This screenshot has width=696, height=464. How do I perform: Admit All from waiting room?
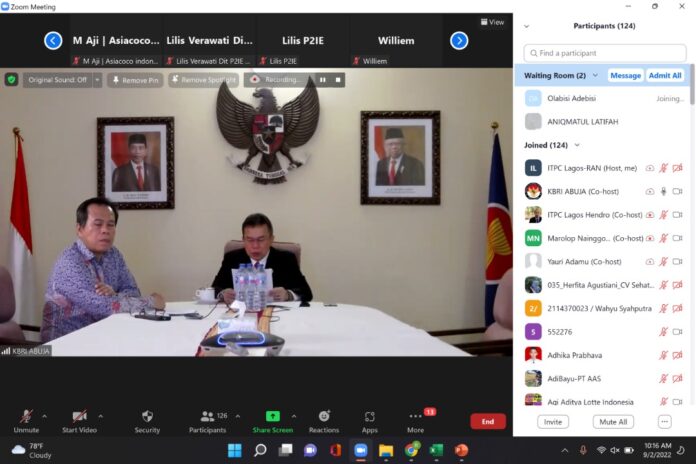coord(665,75)
